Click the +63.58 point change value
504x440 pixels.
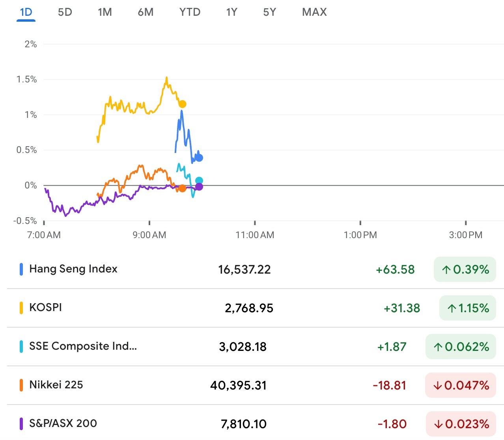(395, 270)
